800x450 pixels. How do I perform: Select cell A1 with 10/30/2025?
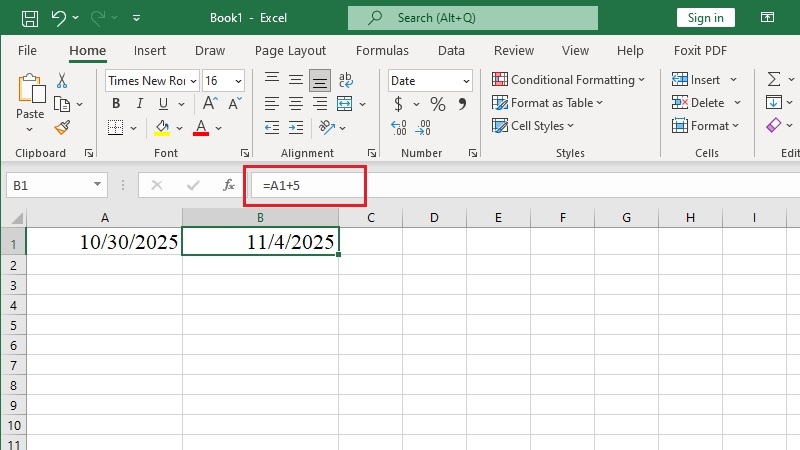(x=104, y=241)
